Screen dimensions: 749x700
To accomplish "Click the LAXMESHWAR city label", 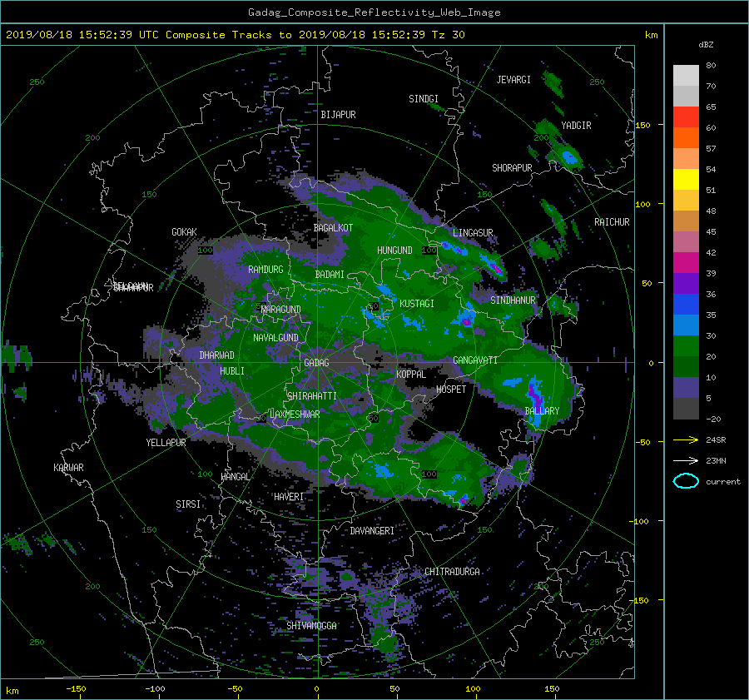I will click(295, 415).
